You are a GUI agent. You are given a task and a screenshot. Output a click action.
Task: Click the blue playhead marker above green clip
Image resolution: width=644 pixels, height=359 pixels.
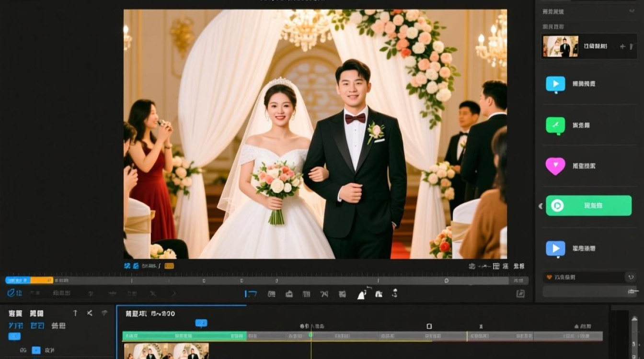(x=201, y=324)
